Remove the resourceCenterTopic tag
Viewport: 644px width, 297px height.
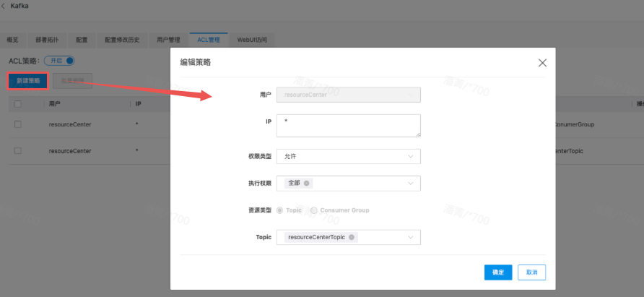point(351,237)
